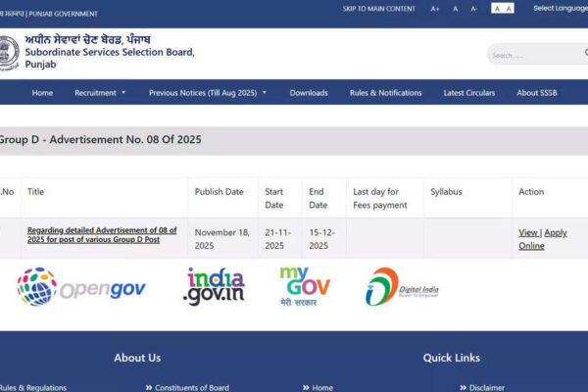Open the myGov logo link

click(x=305, y=286)
